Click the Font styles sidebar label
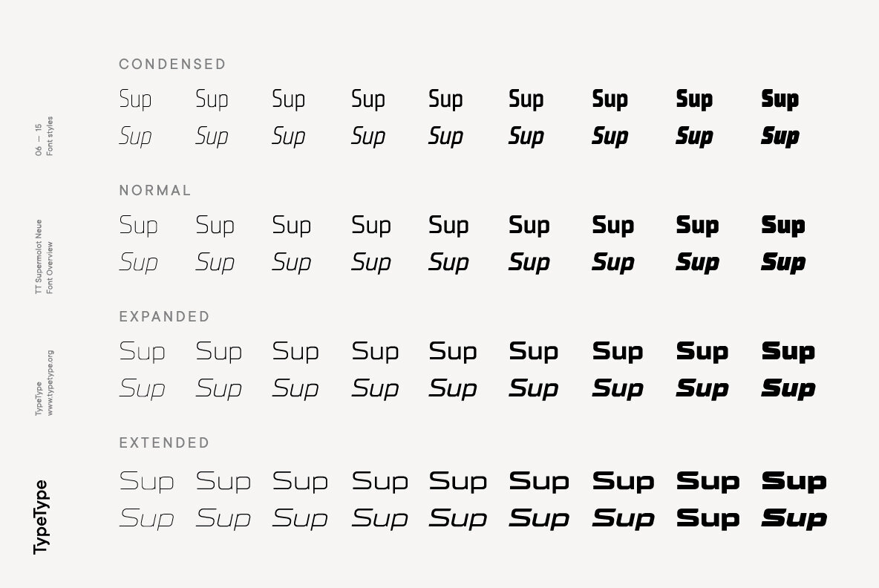 tap(50, 136)
